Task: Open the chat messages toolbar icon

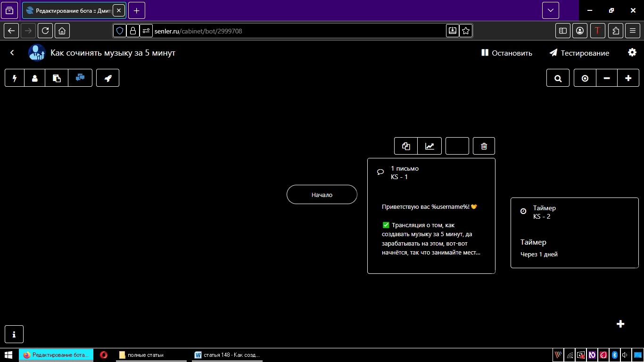Action: (80, 78)
